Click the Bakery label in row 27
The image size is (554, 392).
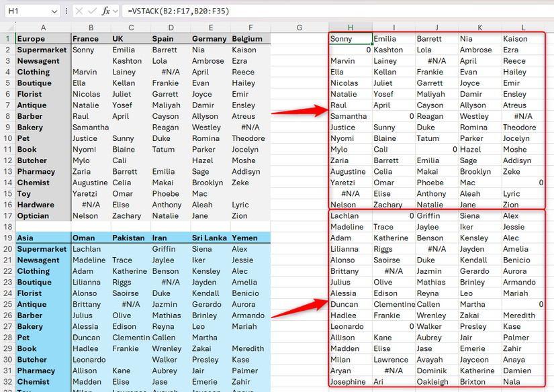pyautogui.click(x=43, y=326)
